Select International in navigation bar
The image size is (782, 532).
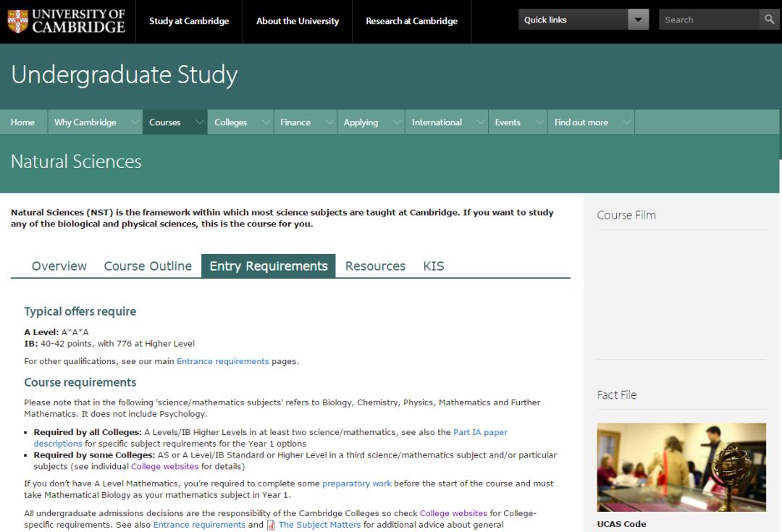(437, 122)
